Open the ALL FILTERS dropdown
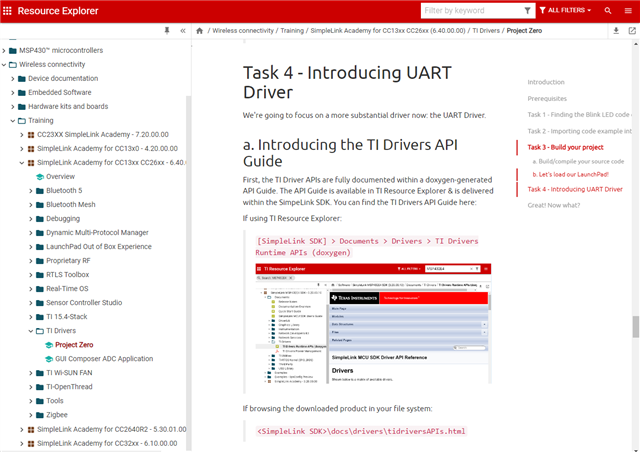Screen dimensions: 640x452 [x=568, y=11]
